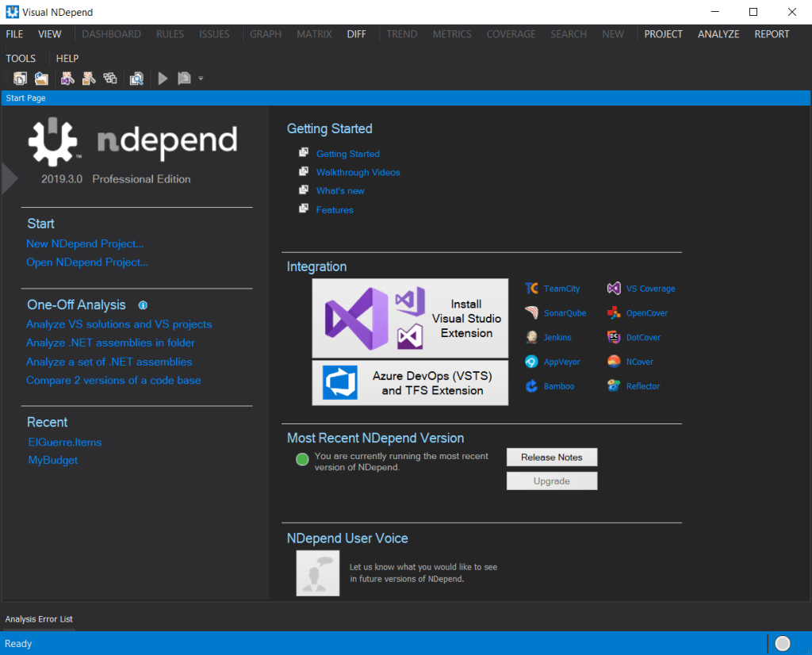Screen dimensions: 812x655
Task: Click the Release Notes button
Action: tap(551, 458)
